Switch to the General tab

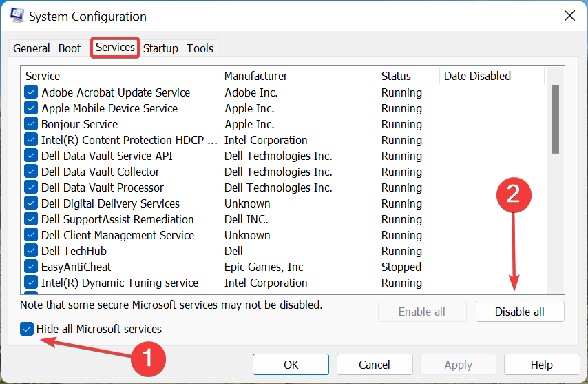[32, 48]
